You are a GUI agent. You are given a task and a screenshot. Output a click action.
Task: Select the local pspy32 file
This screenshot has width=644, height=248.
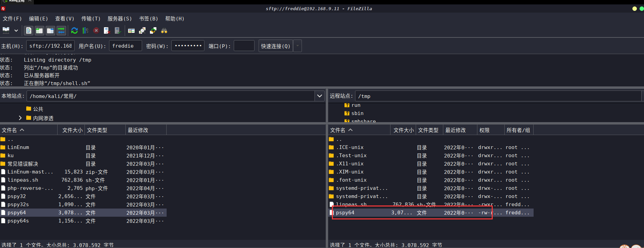tap(83, 196)
